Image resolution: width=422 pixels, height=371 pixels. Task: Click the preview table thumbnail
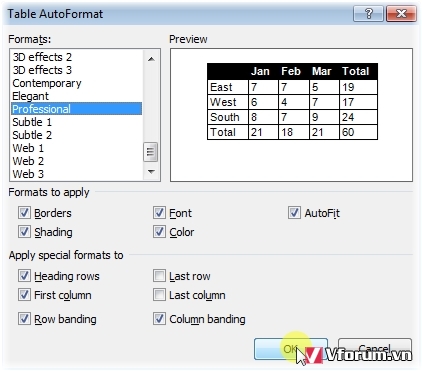pos(292,101)
